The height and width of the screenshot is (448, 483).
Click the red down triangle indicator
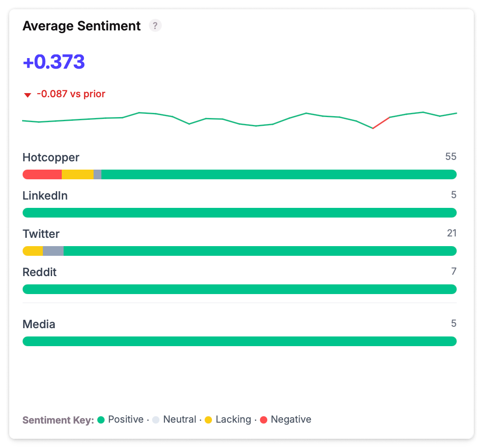tap(28, 95)
